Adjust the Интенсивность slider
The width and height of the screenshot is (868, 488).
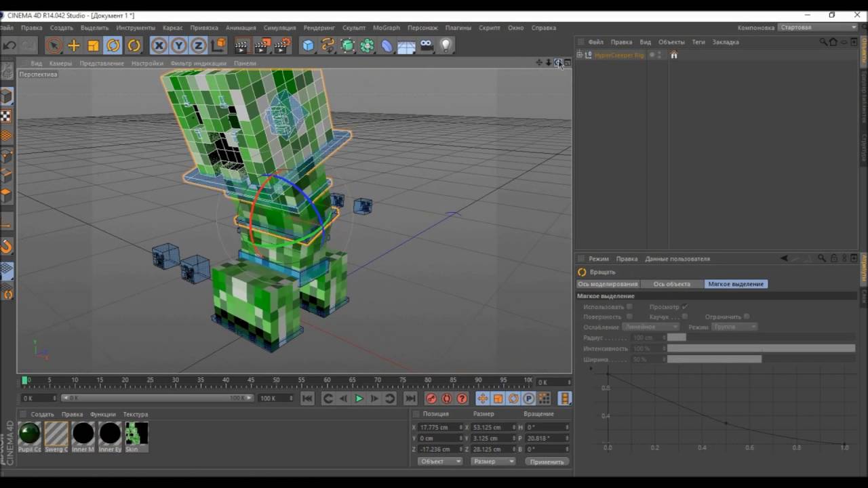pos(761,348)
